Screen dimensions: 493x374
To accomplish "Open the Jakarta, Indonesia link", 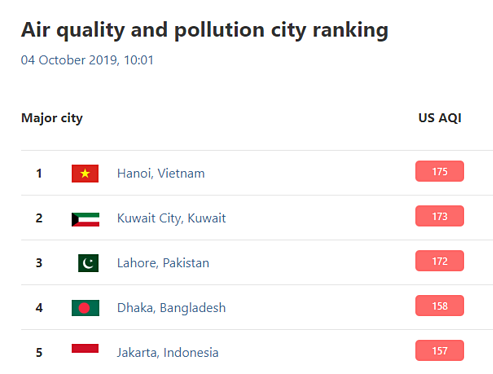I will click(x=168, y=352).
